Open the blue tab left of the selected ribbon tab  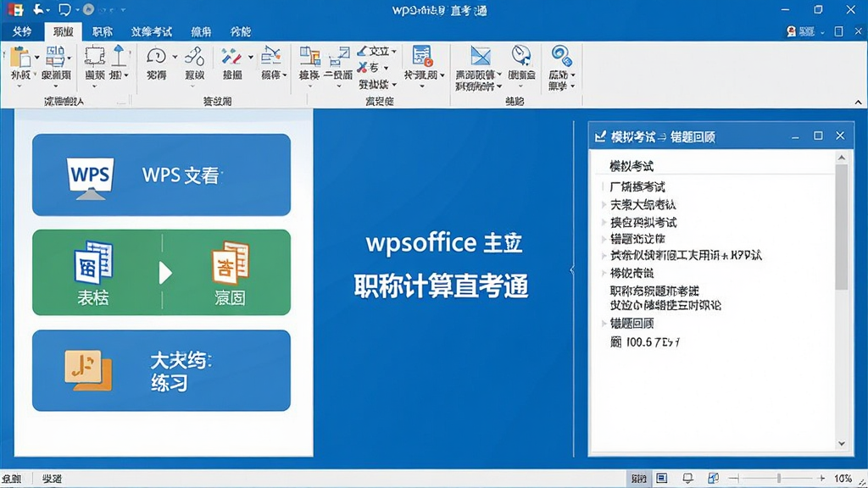point(22,31)
